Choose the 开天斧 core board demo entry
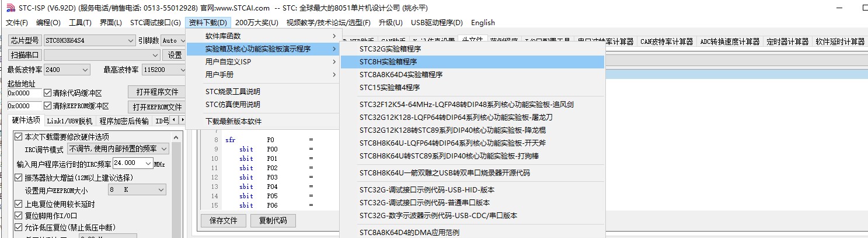This screenshot has height=238, width=868. click(473, 143)
